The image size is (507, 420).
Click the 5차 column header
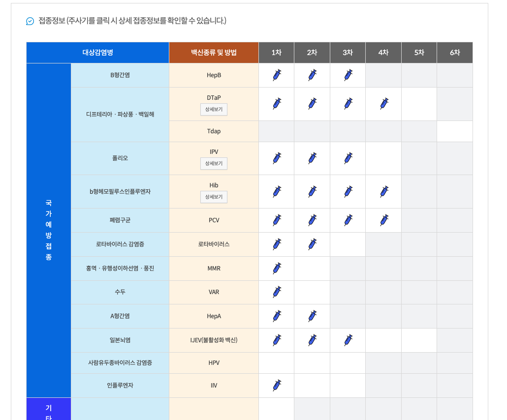(419, 53)
